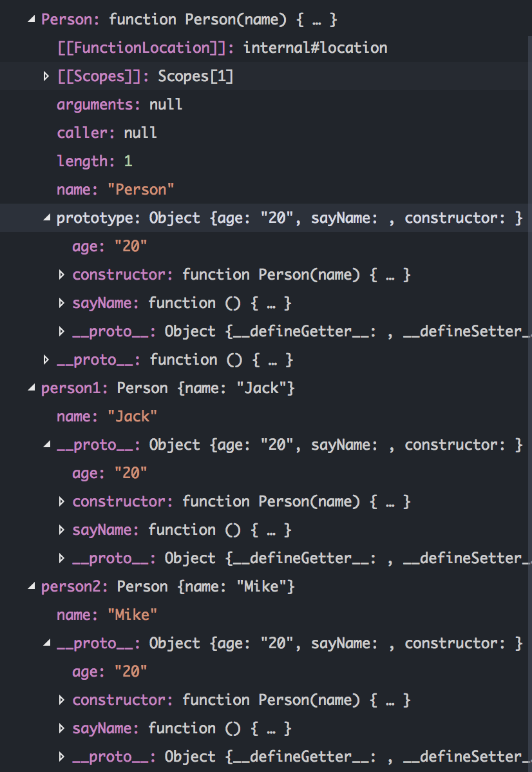Collapse the person1 object
This screenshot has height=772, width=532.
(x=32, y=389)
